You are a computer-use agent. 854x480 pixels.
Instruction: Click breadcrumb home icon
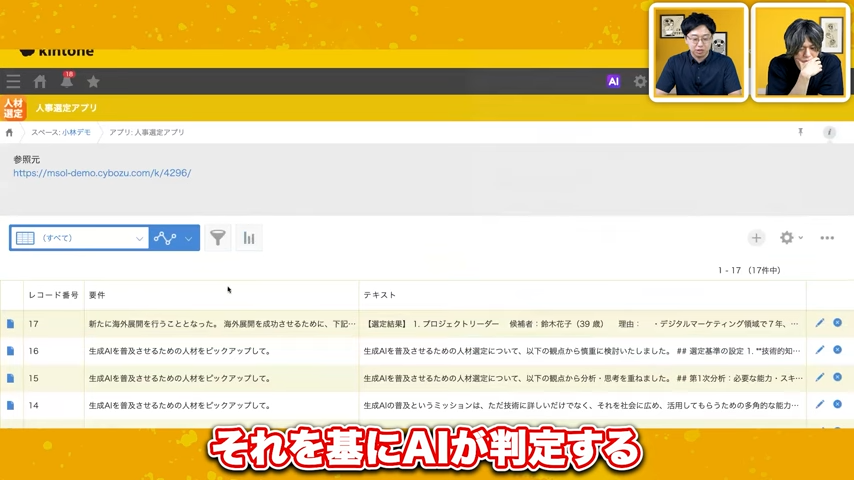(9, 132)
